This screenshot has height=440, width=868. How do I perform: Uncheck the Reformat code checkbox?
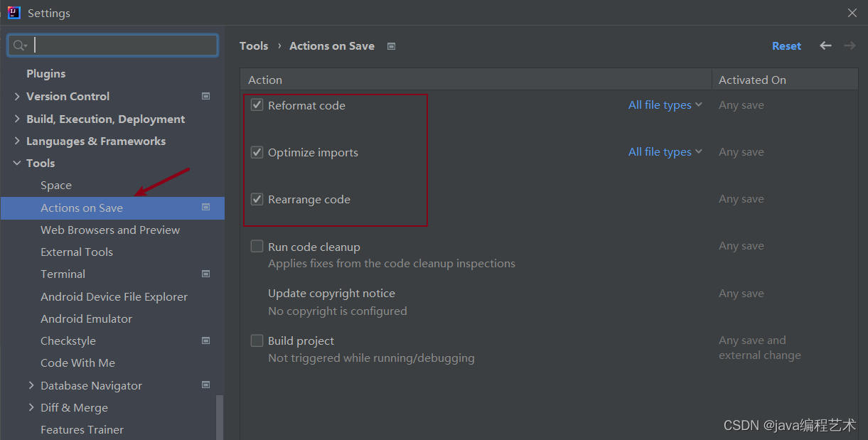[257, 104]
